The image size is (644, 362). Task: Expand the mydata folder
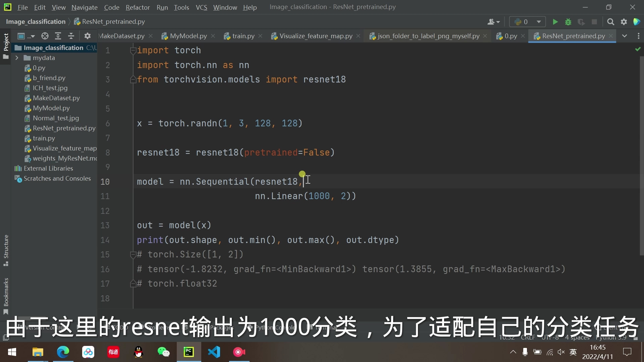17,58
